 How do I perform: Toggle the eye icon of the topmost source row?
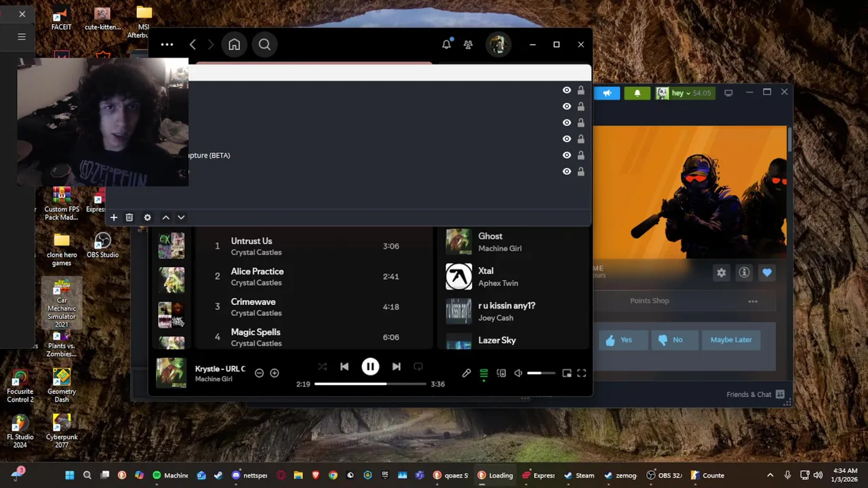tap(566, 90)
